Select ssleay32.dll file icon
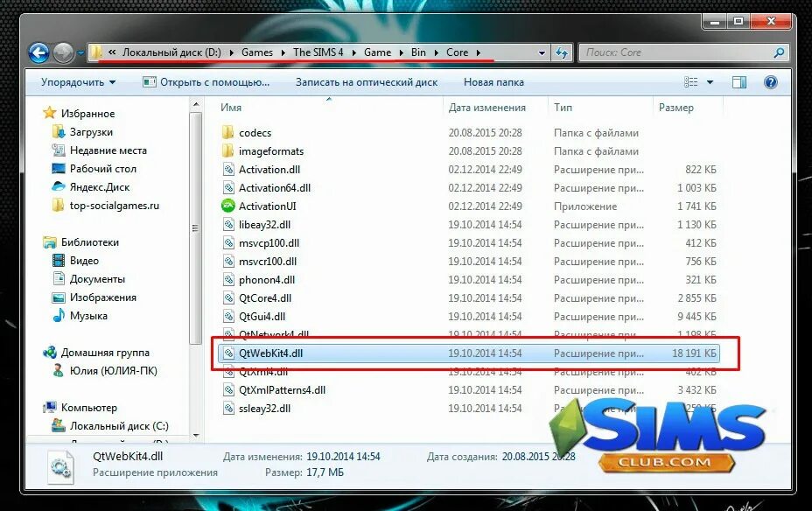Screen dimensions: 812x511 click(x=228, y=409)
